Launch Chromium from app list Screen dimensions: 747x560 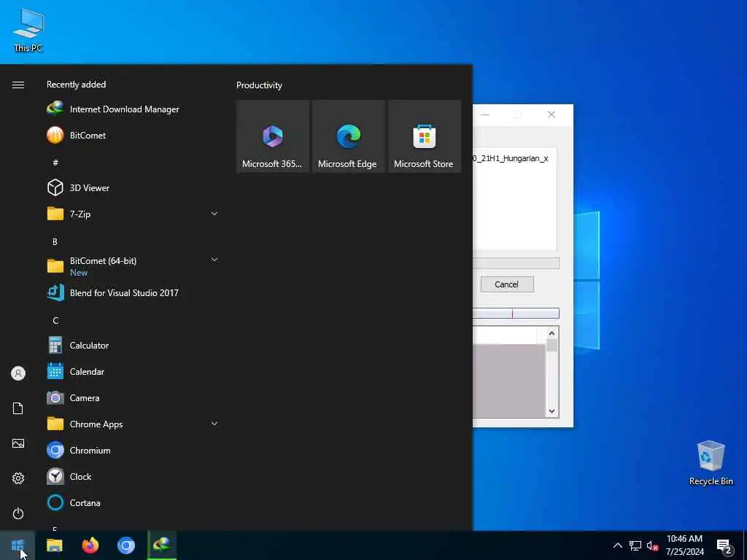pyautogui.click(x=133, y=450)
